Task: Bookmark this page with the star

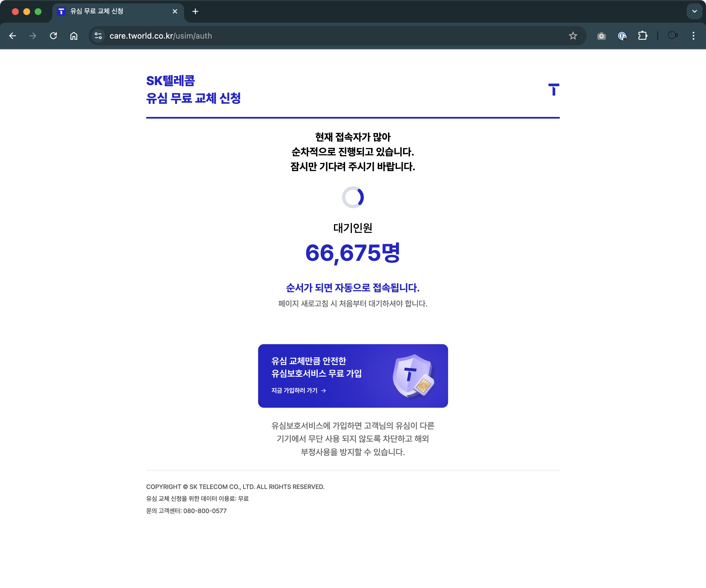Action: 573,36
